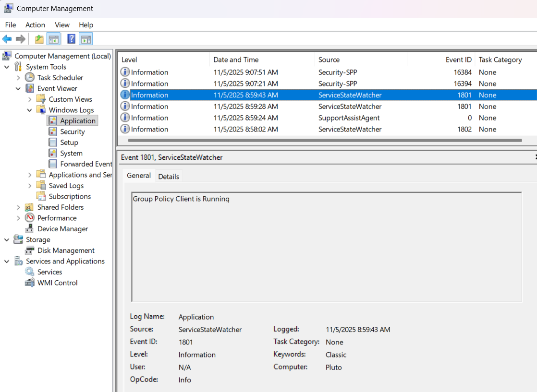537x392 pixels.
Task: Click the Task Scheduler clock icon
Action: [30, 78]
